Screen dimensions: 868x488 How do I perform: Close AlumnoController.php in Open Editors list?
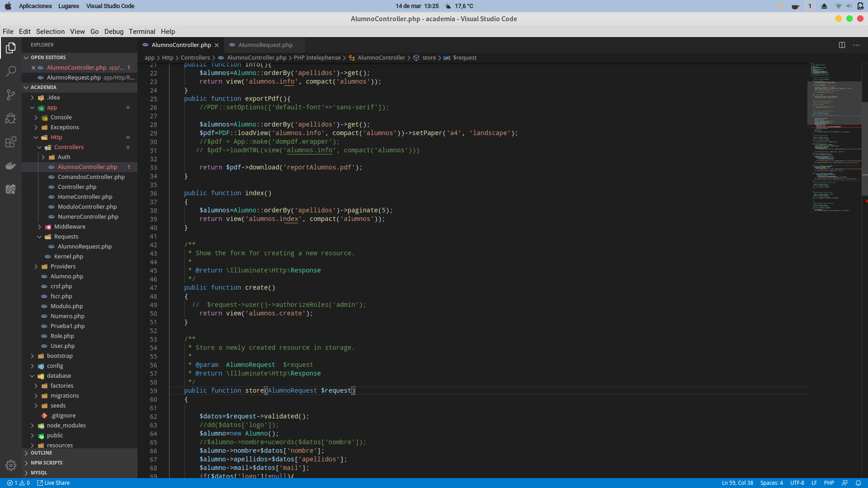[x=33, y=68]
